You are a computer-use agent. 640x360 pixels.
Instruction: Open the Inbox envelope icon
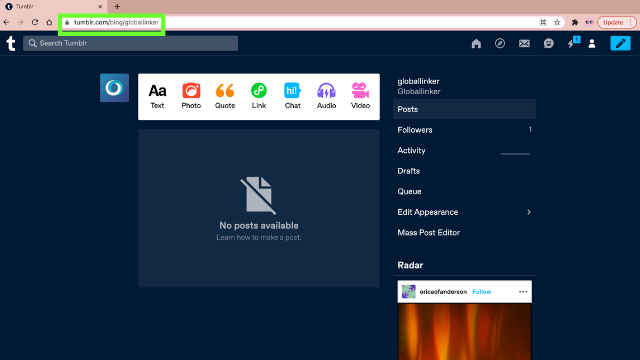click(x=524, y=43)
